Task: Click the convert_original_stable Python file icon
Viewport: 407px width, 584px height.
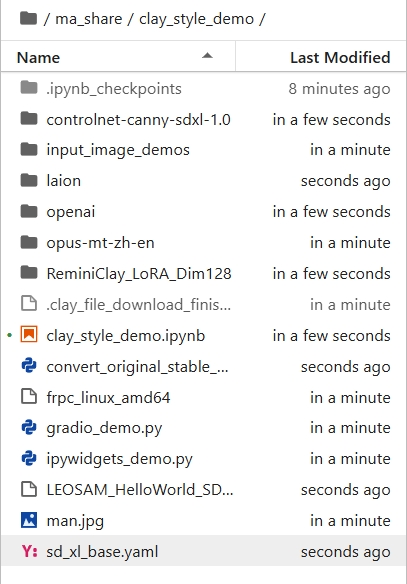Action: pyautogui.click(x=29, y=366)
